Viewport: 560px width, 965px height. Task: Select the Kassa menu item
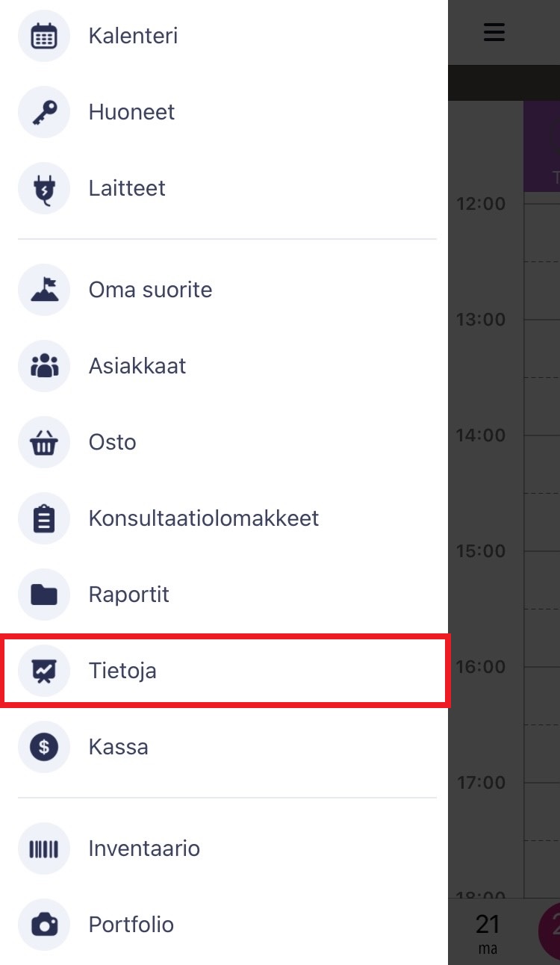[x=224, y=747]
